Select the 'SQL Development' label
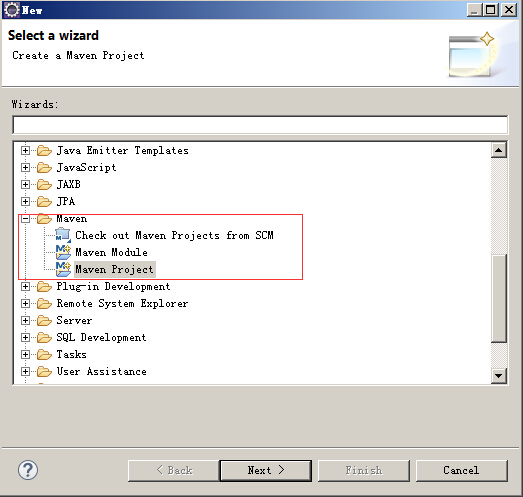The height and width of the screenshot is (497, 523). 101,338
